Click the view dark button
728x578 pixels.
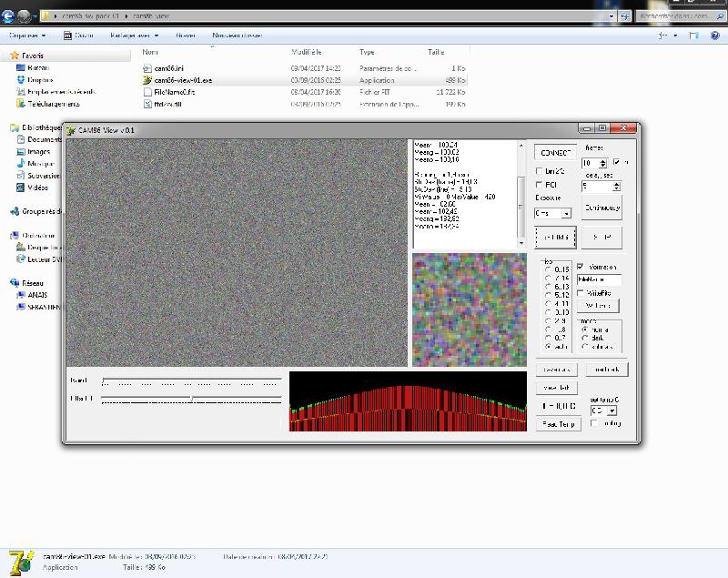click(556, 388)
